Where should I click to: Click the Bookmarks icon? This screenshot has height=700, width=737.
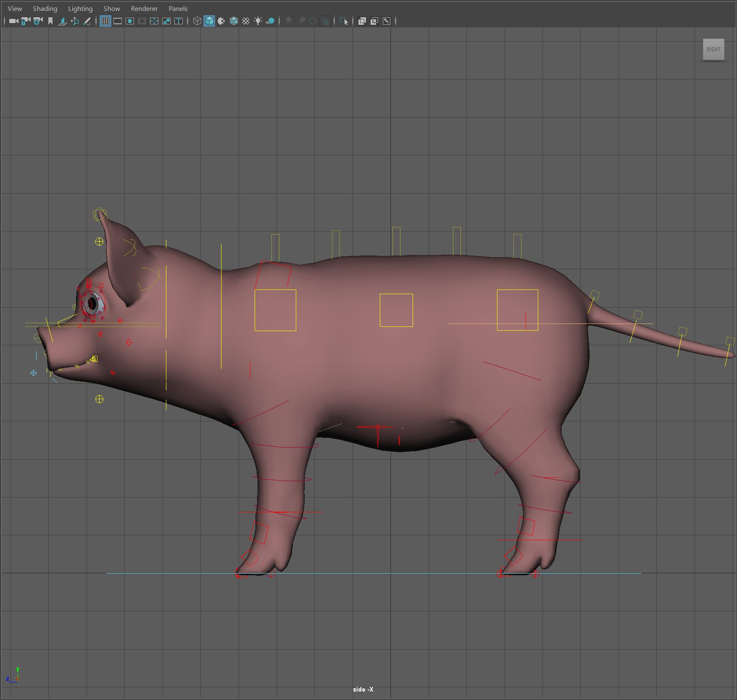50,21
